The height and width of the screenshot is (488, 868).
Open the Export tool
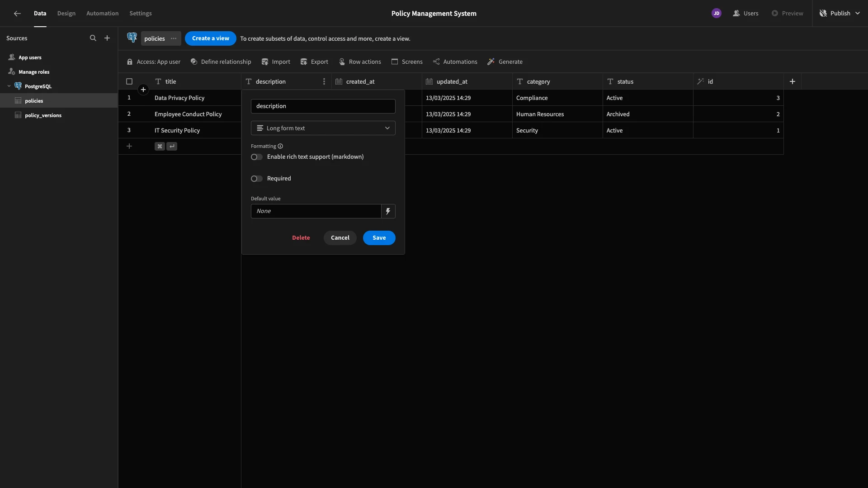[x=314, y=62]
